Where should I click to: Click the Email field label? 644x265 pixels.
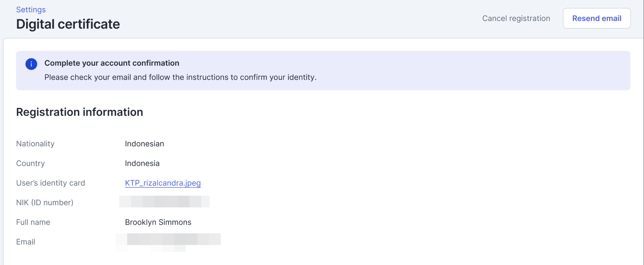tap(25, 242)
